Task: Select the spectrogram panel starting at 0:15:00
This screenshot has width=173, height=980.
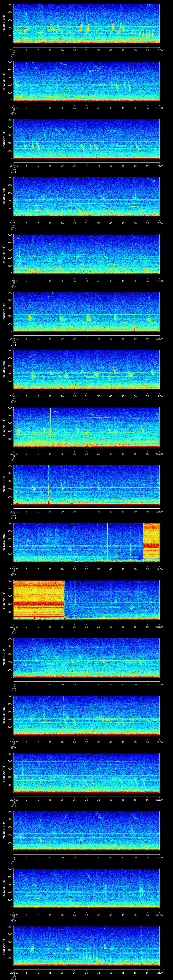Action: tap(86, 81)
